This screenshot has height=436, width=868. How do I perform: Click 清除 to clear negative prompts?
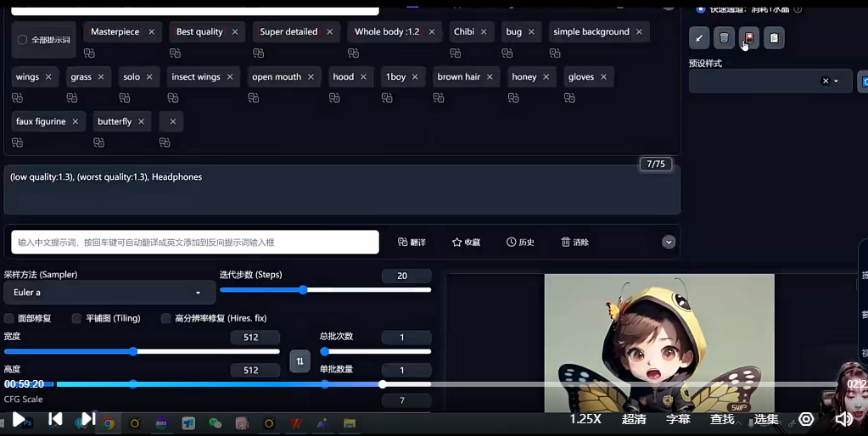click(x=574, y=243)
